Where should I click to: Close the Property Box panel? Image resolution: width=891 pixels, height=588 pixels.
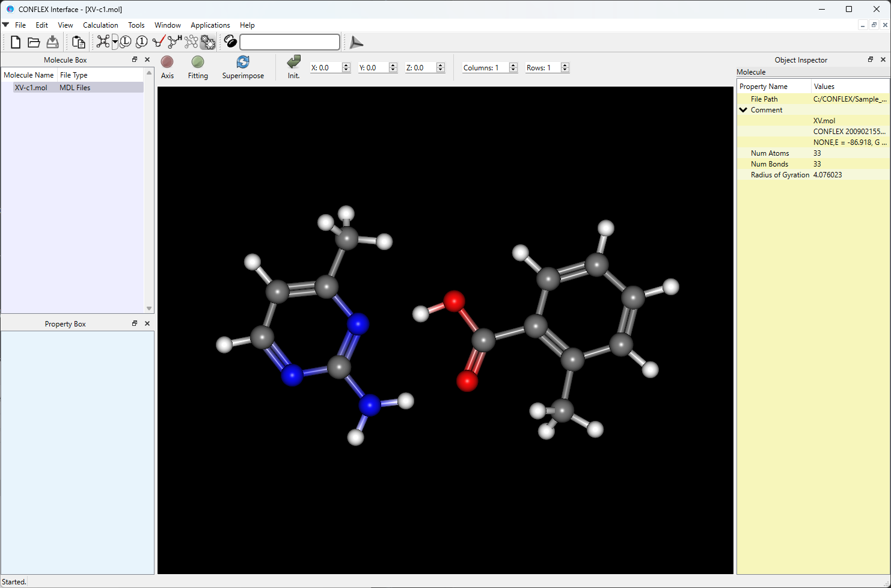147,323
